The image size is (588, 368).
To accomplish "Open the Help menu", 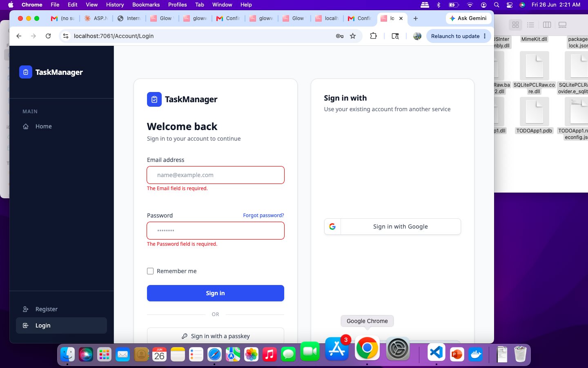I will pyautogui.click(x=246, y=5).
